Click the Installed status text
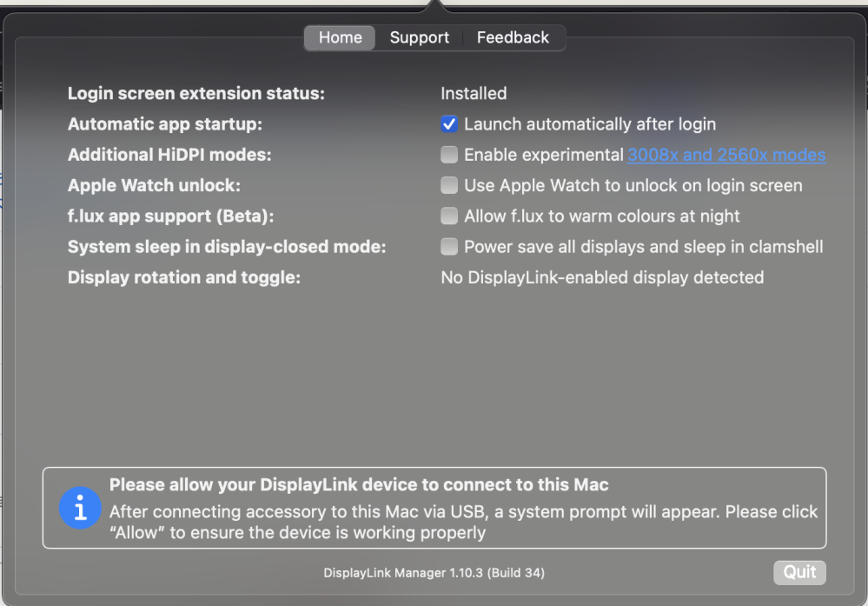Screen dimensions: 868x606 click(x=474, y=93)
